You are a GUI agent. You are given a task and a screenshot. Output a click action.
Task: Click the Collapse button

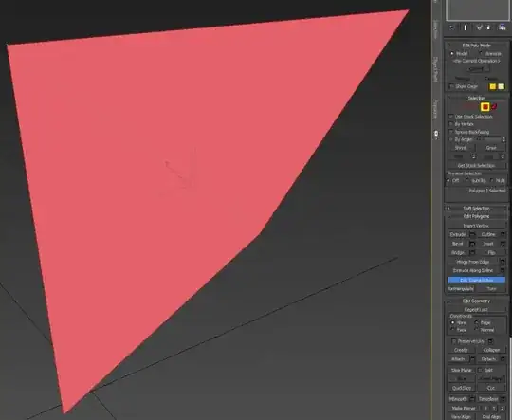tap(491, 350)
